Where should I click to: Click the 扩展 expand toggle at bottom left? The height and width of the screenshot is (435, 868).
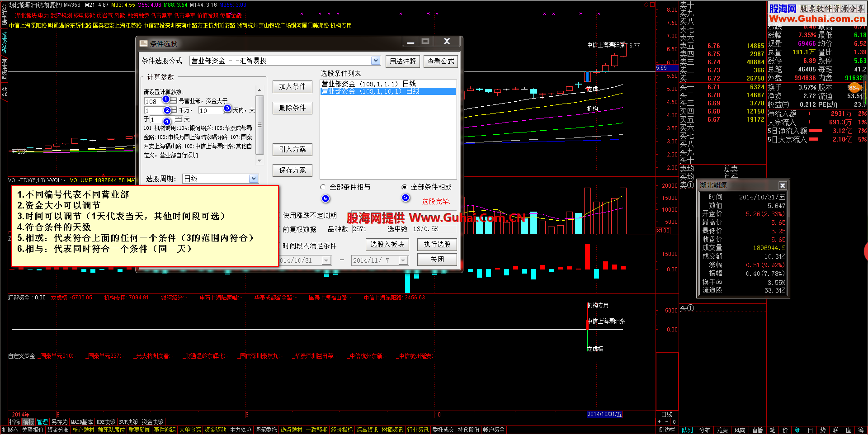(9, 430)
